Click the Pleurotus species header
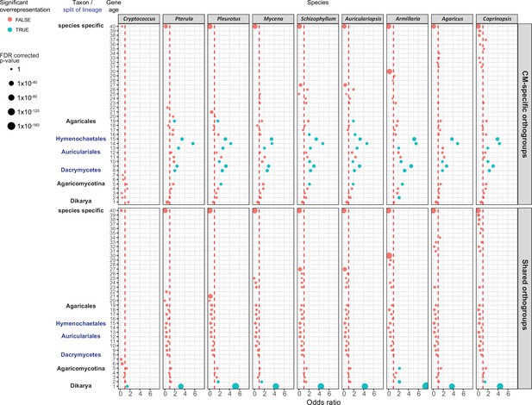532x405 pixels. 228,19
